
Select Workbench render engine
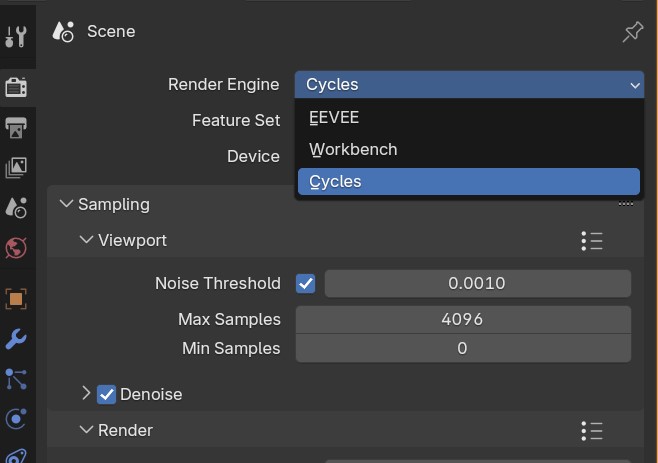[469, 149]
